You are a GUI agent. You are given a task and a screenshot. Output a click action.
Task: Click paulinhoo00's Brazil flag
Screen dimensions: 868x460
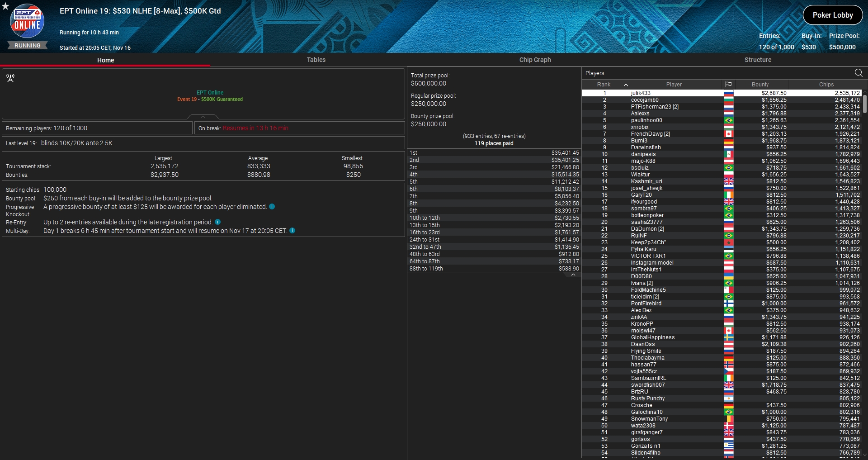tap(728, 120)
